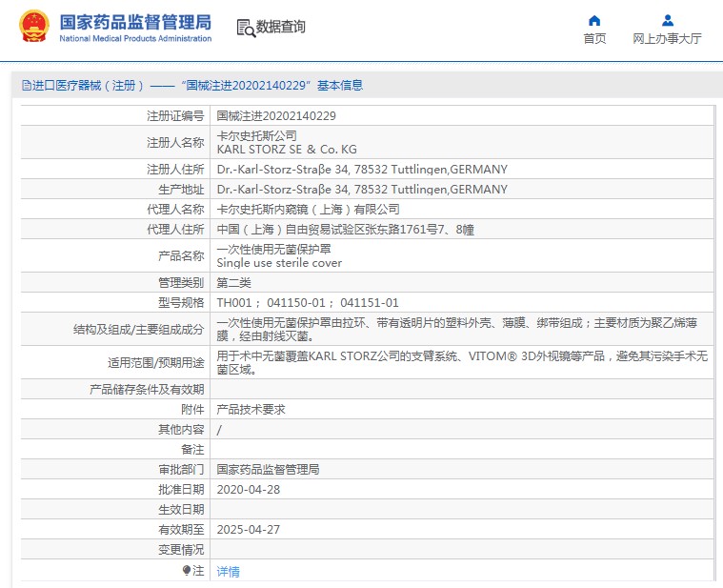Viewport: 723px width, 588px height.
Task: Select Single use sterile cover text
Action: 279,263
